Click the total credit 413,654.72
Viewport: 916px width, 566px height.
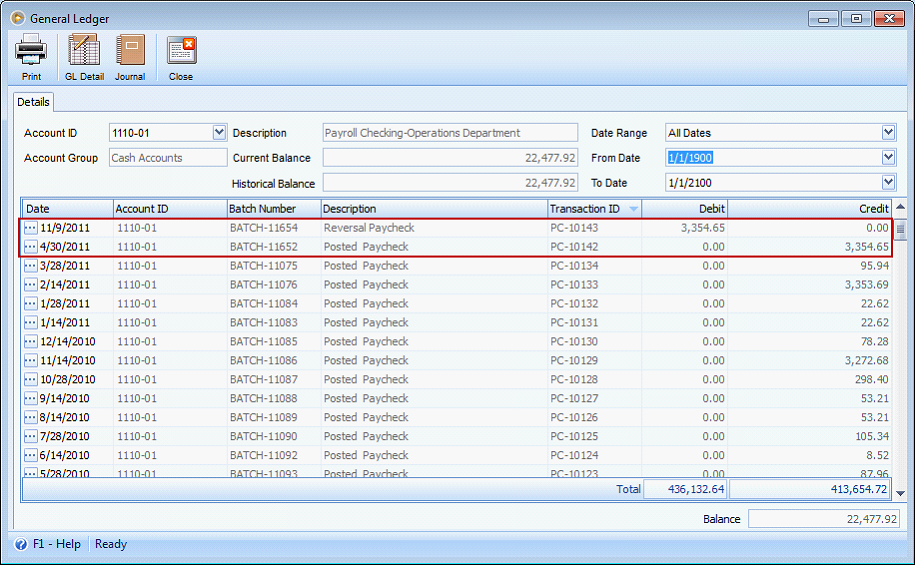tap(810, 489)
